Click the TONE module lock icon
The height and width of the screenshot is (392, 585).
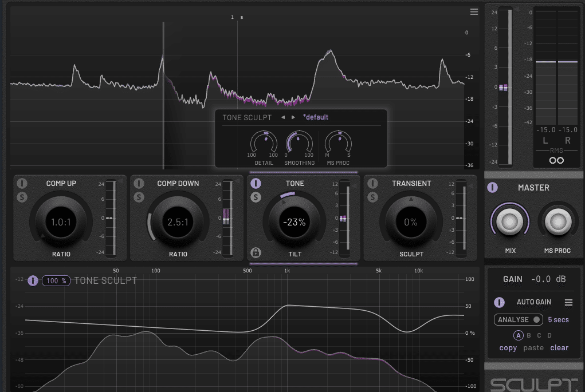[x=256, y=252]
